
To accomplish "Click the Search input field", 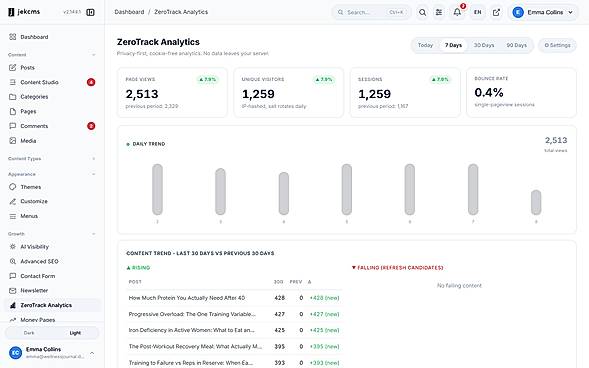I will [x=371, y=12].
